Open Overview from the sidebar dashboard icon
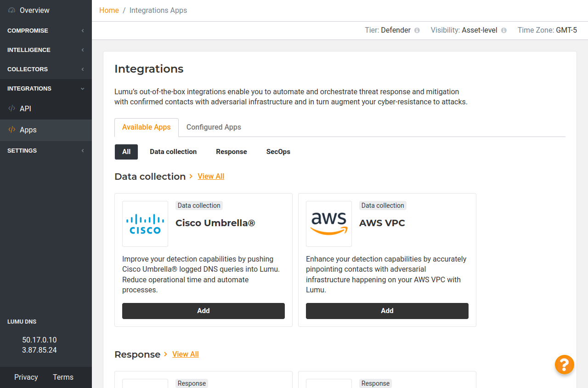This screenshot has width=588, height=388. click(x=12, y=10)
